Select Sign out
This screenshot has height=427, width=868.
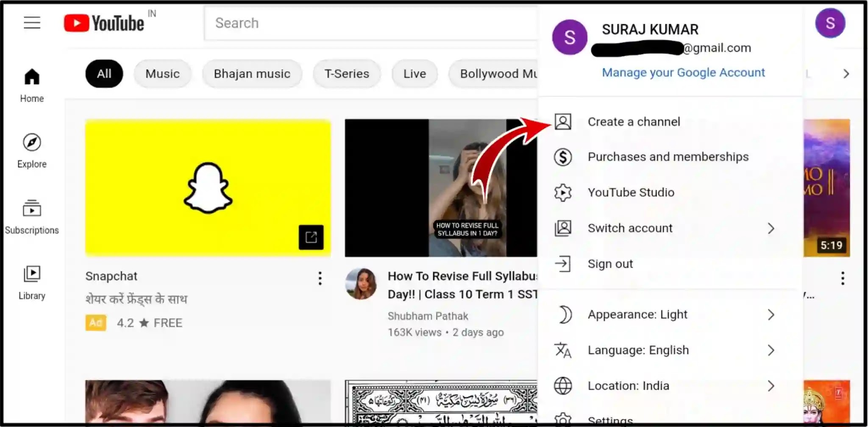click(x=670, y=264)
